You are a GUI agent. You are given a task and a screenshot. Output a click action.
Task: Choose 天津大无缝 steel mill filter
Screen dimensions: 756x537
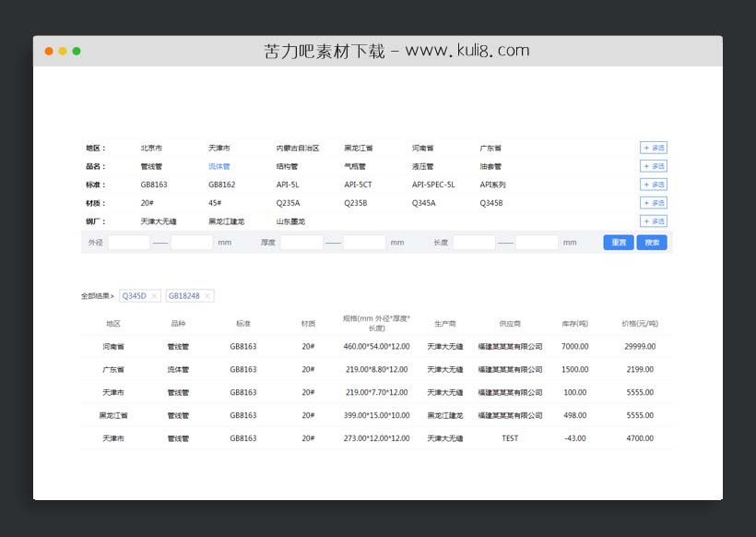pyautogui.click(x=159, y=221)
